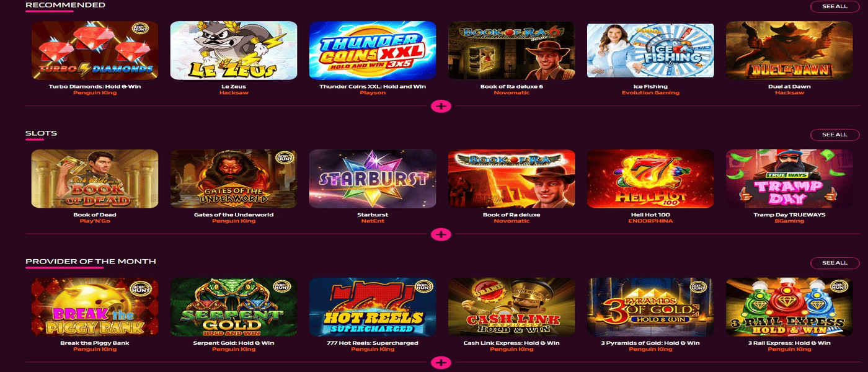Open the Evolution Gaming provider link
This screenshot has width=868, height=372.
coord(650,92)
